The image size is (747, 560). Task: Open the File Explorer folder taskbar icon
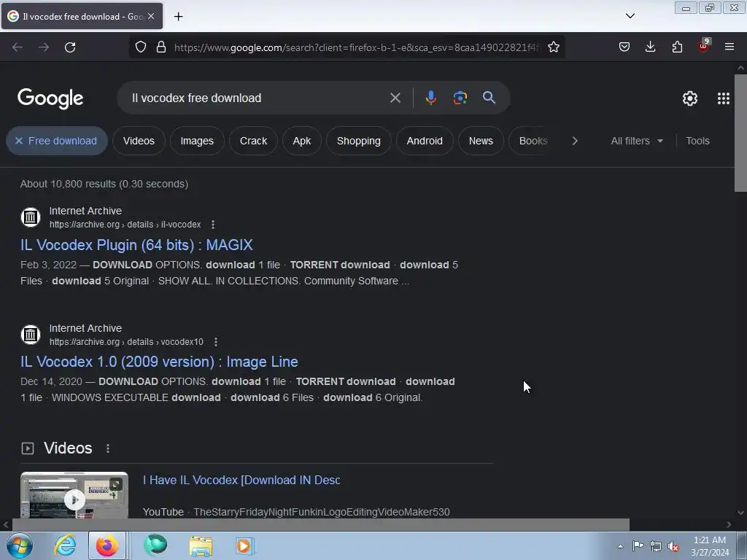201,545
